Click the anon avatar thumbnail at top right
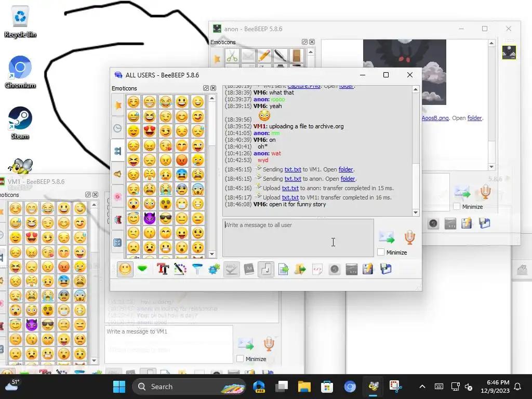 tap(509, 52)
